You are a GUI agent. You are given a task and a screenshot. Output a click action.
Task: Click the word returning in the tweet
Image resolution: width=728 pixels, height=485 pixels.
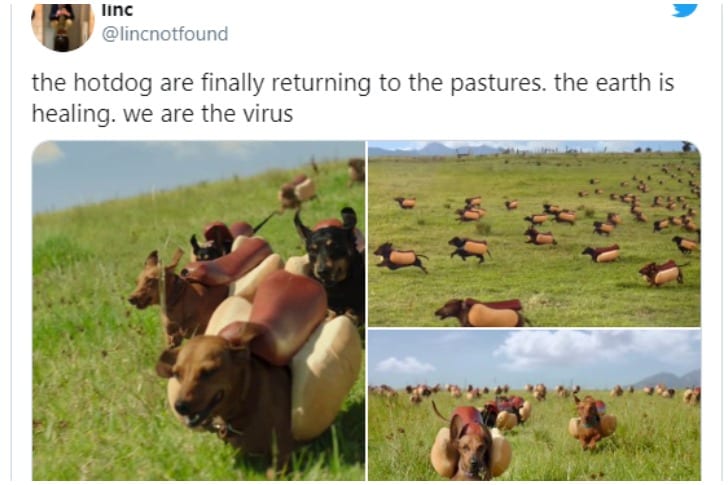[x=321, y=83]
